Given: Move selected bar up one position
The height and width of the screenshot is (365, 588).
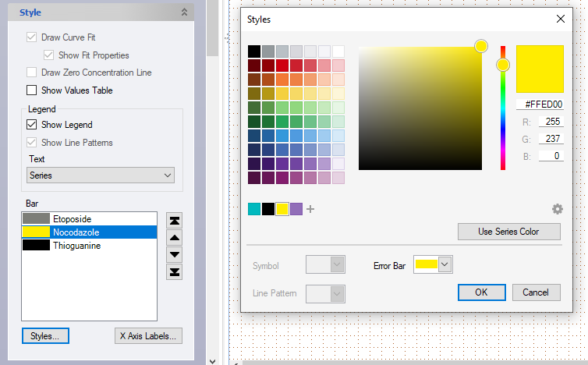Looking at the screenshot, I should 175,237.
